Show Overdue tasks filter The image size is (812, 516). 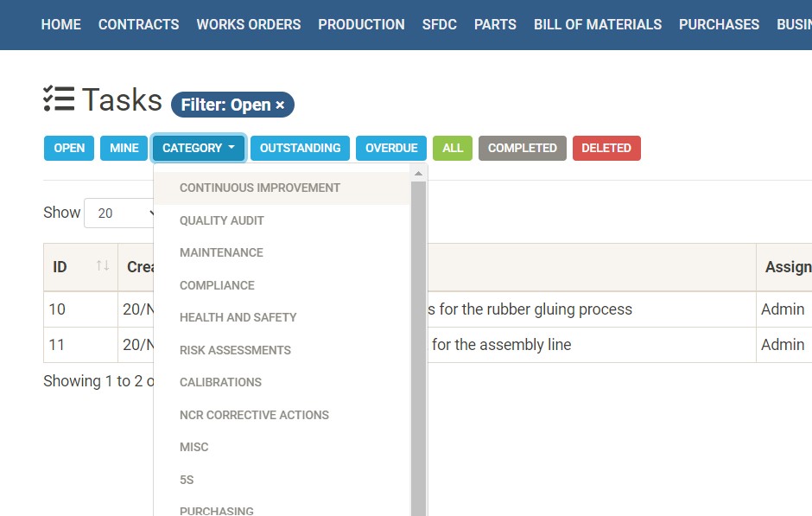tap(390, 148)
